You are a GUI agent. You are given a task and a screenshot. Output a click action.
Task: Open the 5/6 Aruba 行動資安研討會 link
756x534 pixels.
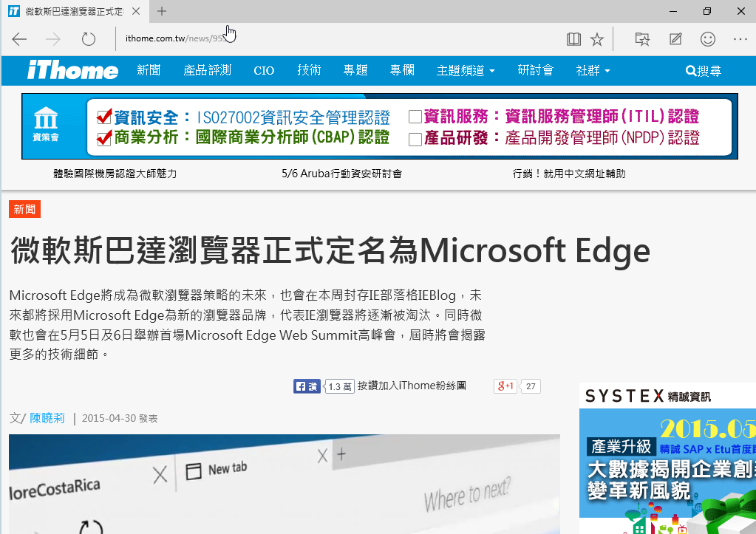341,175
